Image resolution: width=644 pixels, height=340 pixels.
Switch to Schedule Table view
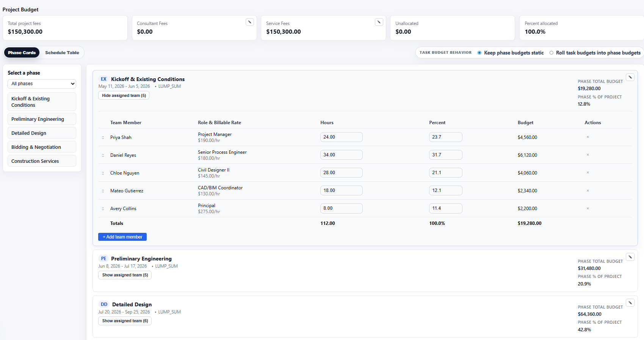pos(62,53)
